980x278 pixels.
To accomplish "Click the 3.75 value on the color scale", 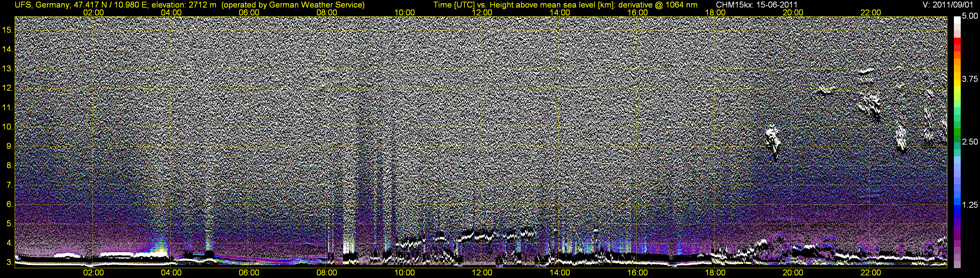I will [x=970, y=79].
